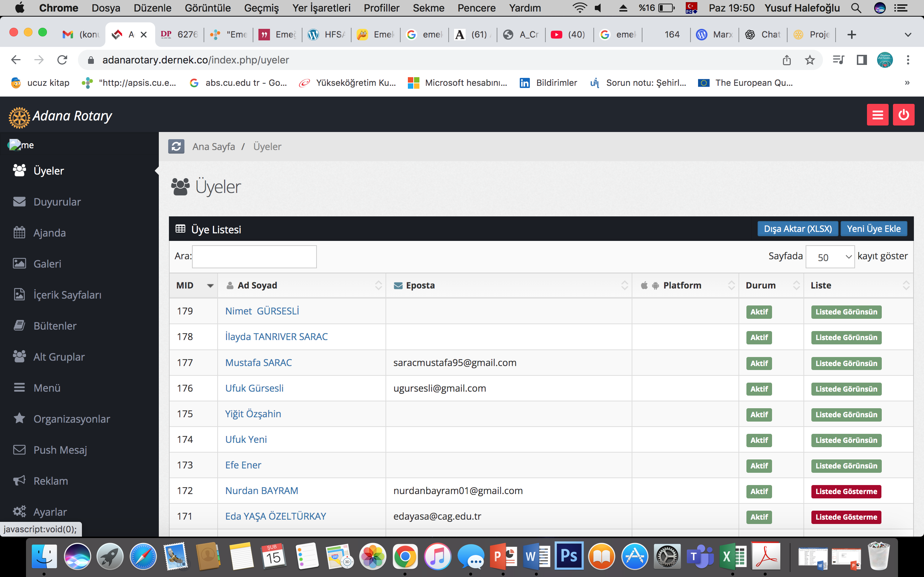Toggle Aktif status for Nimet GÜRSESLİ

point(759,312)
